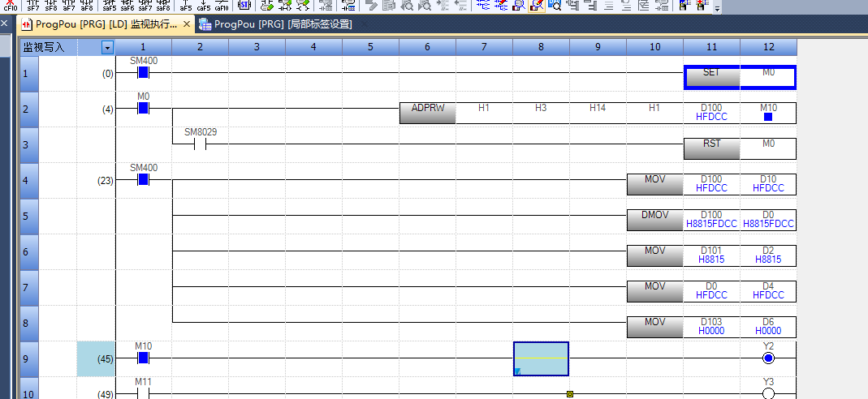Click the highlighted monitor write mode icon

pyautogui.click(x=537, y=6)
